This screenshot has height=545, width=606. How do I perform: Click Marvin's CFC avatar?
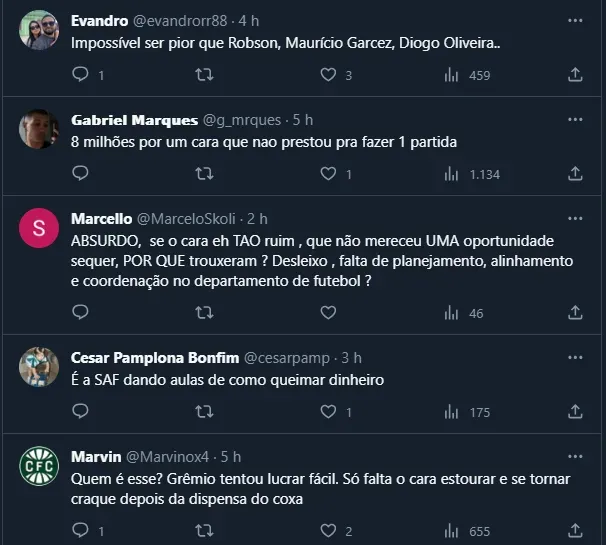coord(39,467)
